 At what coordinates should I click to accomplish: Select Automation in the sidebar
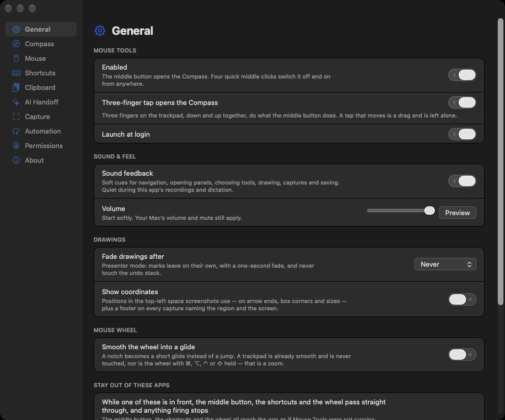(x=41, y=132)
